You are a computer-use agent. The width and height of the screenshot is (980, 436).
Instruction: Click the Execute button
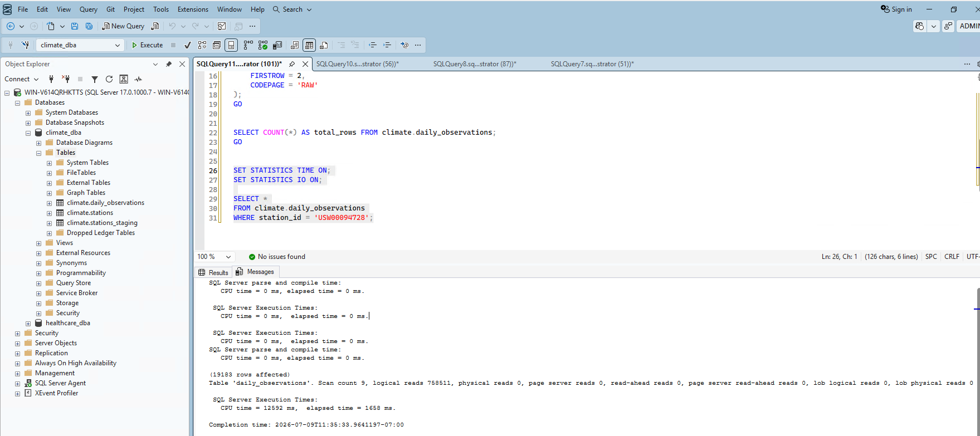[x=147, y=45]
